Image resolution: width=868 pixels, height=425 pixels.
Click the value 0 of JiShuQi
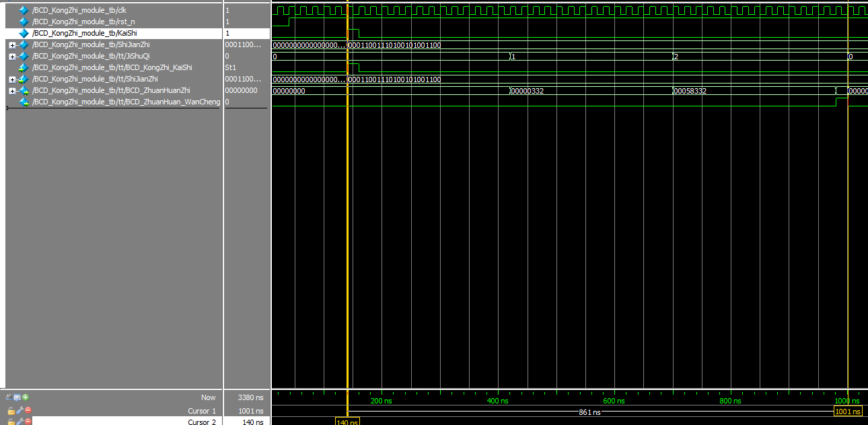[227, 56]
